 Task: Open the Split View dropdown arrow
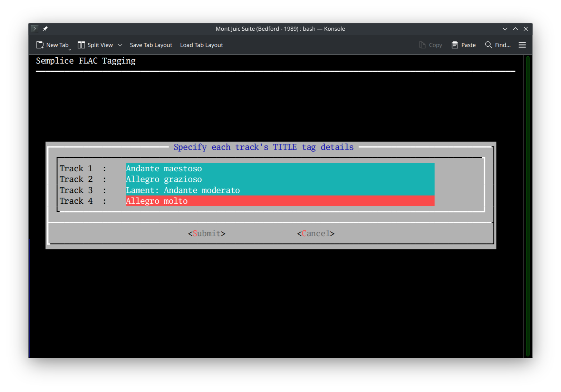click(120, 45)
